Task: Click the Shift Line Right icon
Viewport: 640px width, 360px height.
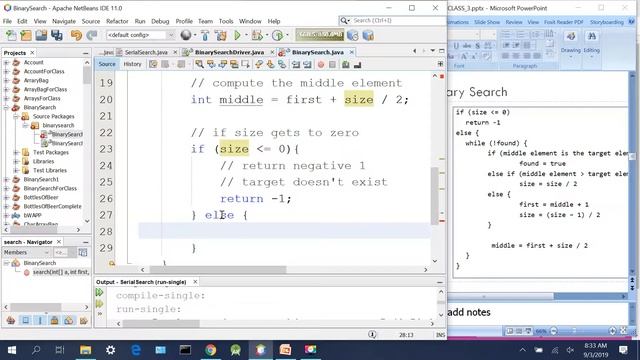Action: click(x=307, y=64)
